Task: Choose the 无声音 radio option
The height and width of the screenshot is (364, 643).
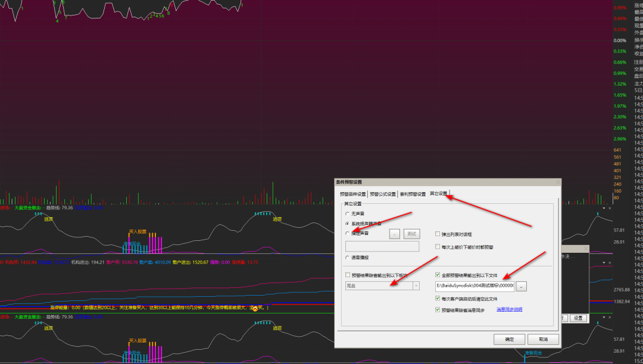Action: tap(348, 214)
